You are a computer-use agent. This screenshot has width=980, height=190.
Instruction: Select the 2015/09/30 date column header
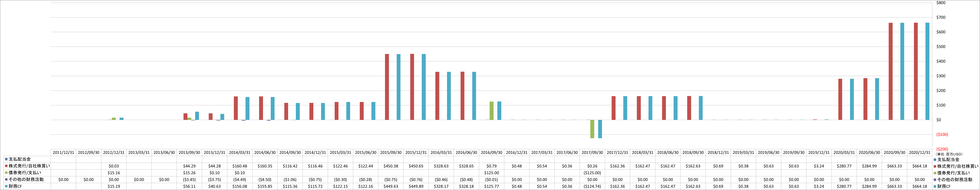pos(391,152)
